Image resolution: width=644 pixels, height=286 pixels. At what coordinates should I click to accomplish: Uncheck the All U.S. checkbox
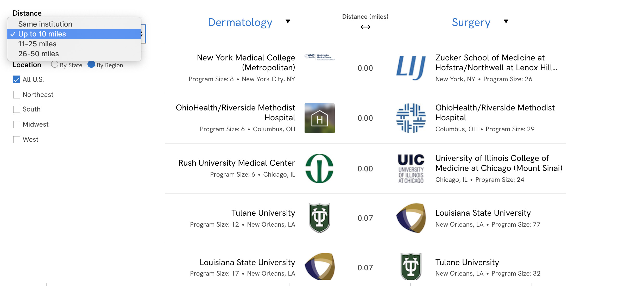pyautogui.click(x=16, y=79)
